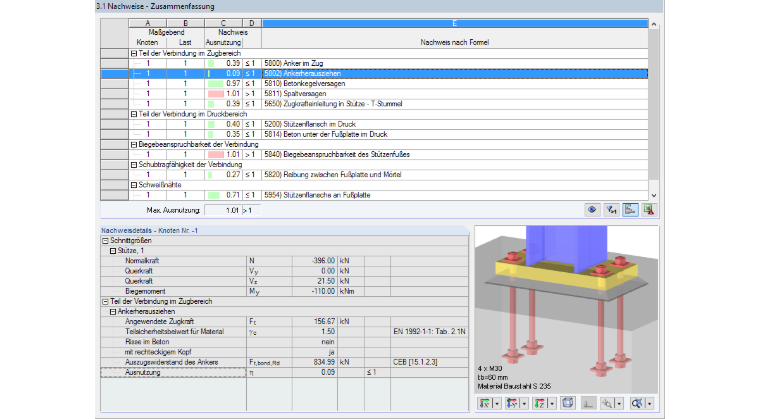The image size is (760, 419).
Task: Click reference 'EN 1992-1-1: Tab. 2.1N'
Action: [429, 332]
